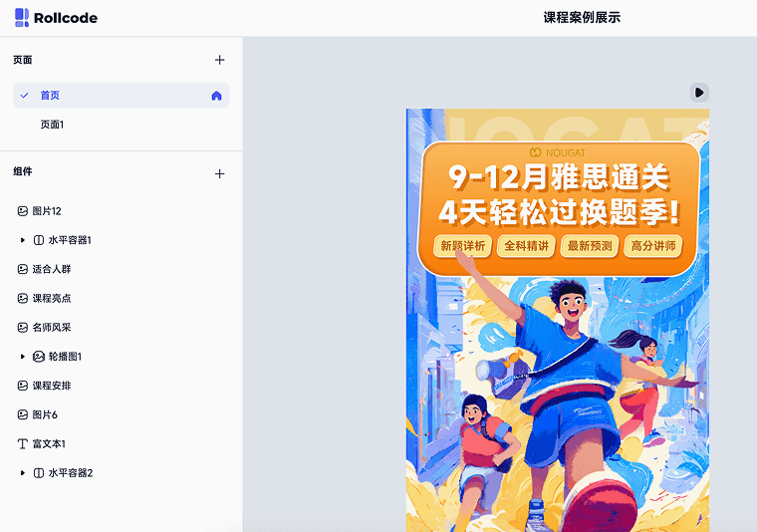Expand the 轮播图1 tree node
Screen dimensions: 757x532
[x=22, y=357]
